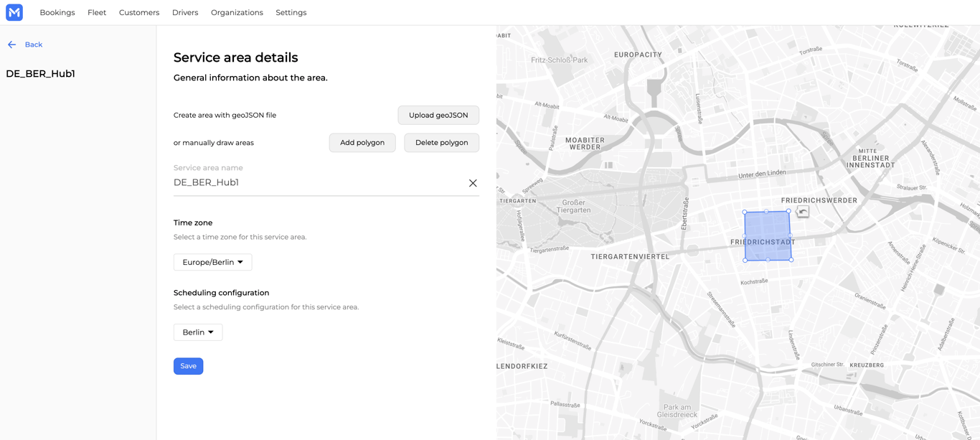This screenshot has width=980, height=440.
Task: Click the Add polygon button
Action: click(362, 143)
